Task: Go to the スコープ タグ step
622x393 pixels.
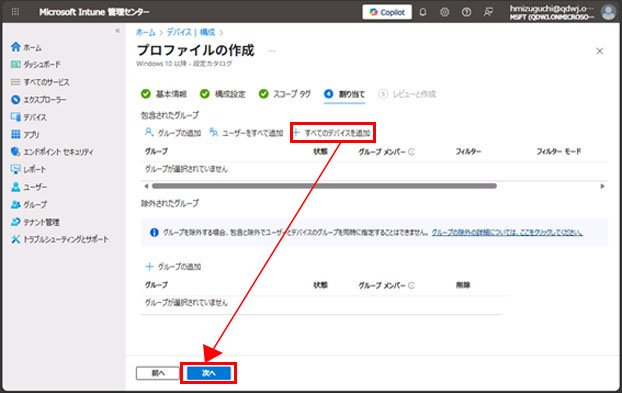Action: (x=284, y=94)
